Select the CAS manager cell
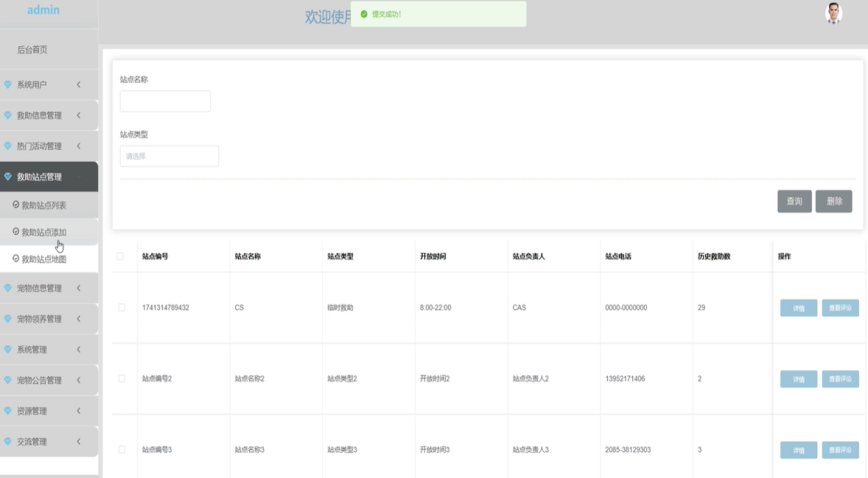Viewport: 868px width, 478px height. pos(519,307)
